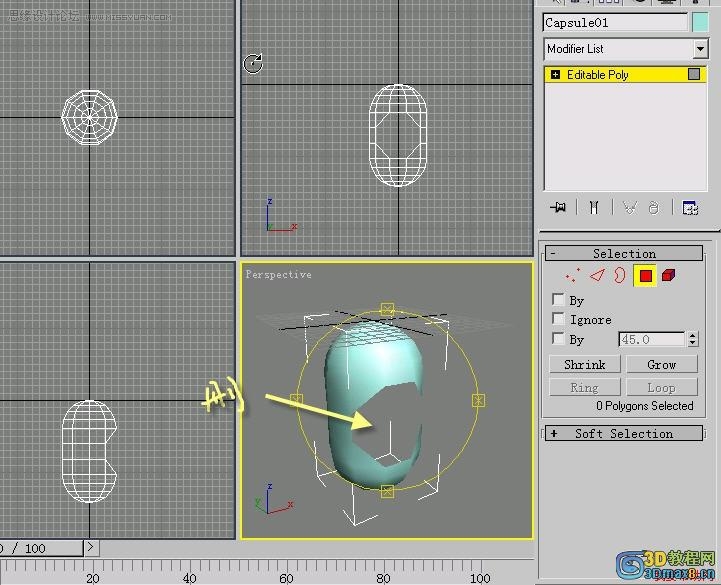Click the Grow button
721x585 pixels.
click(661, 364)
